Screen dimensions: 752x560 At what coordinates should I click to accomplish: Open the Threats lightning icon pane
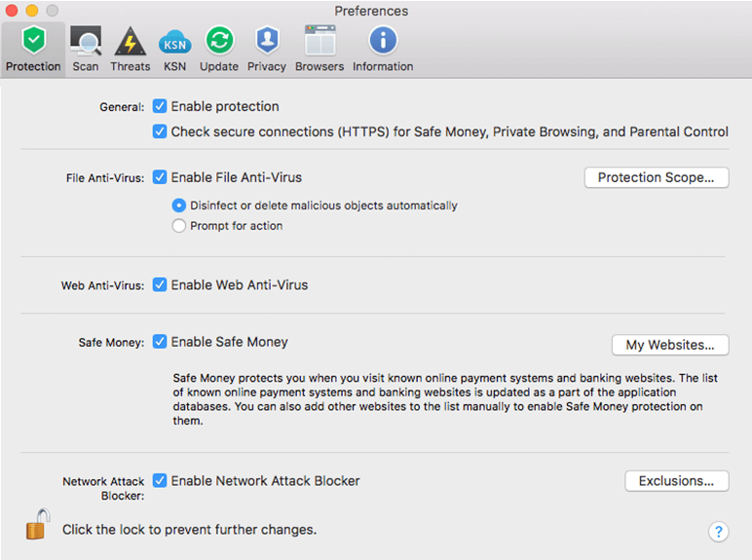[x=130, y=50]
